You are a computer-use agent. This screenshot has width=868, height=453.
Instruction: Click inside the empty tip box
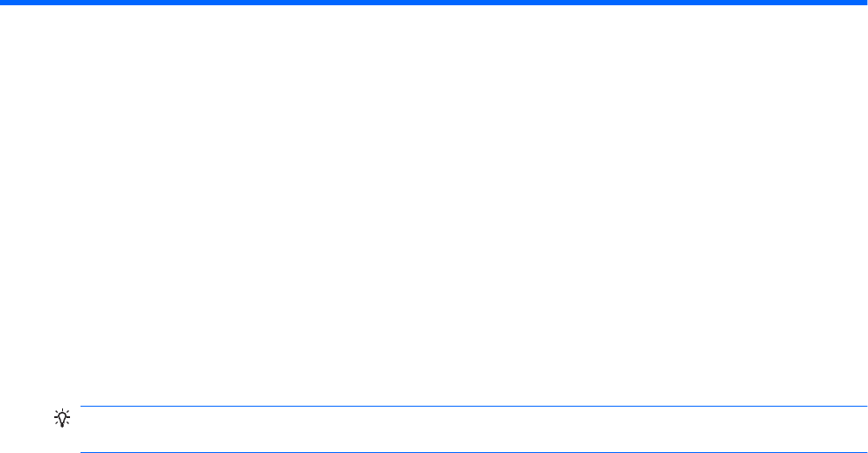[474, 429]
